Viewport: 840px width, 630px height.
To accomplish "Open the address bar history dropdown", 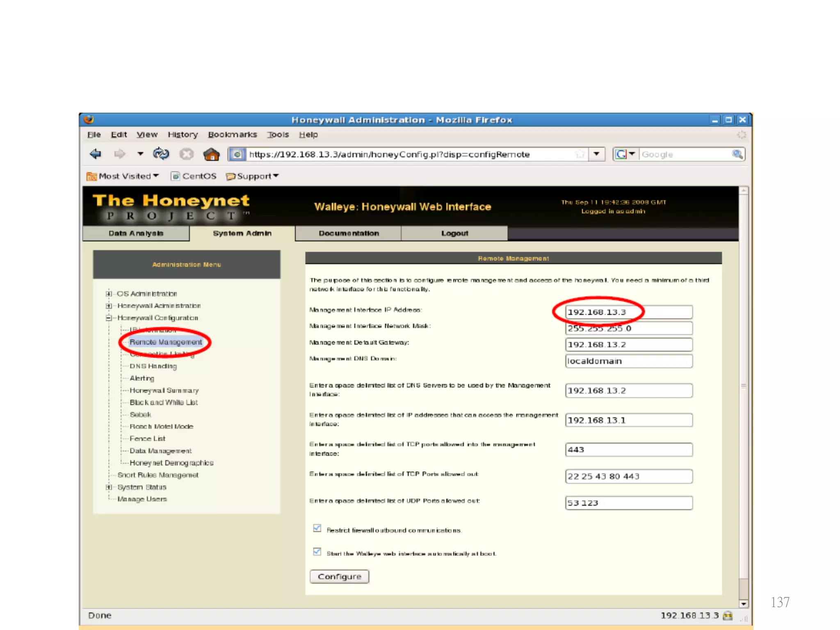I will (596, 154).
